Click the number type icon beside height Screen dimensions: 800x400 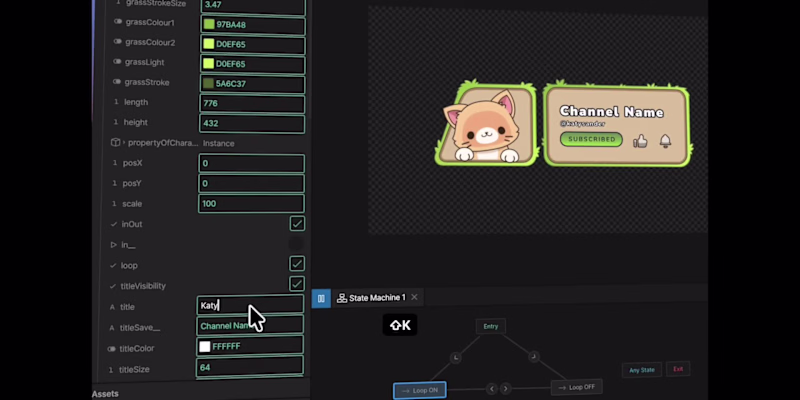tap(115, 122)
